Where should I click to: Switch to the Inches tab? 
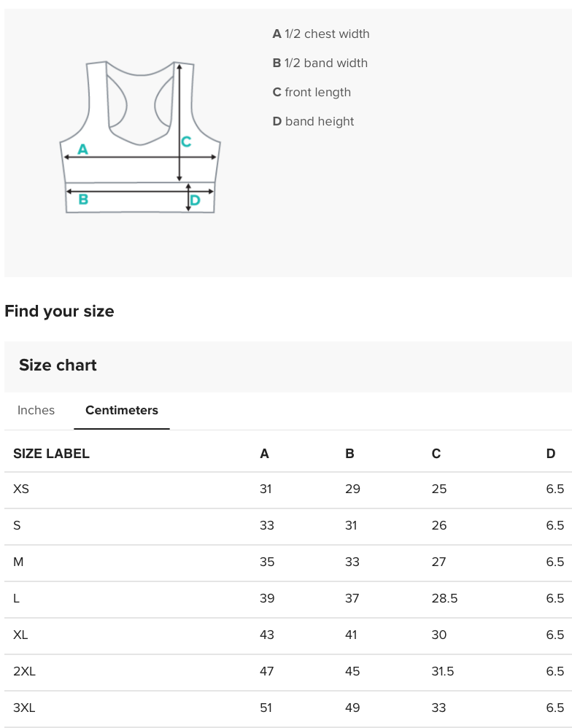(x=36, y=410)
